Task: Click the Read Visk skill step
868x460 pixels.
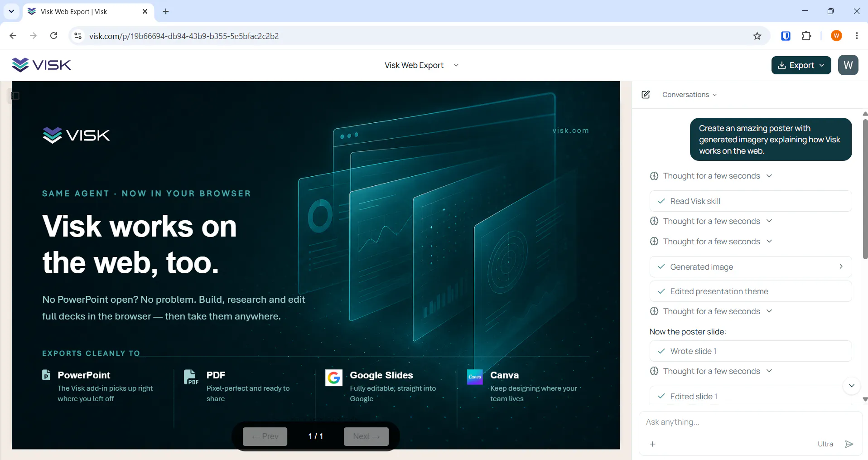Action: coord(750,201)
